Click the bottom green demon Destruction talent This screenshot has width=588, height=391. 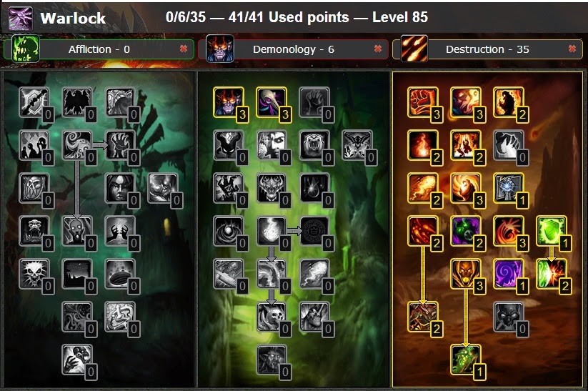(x=465, y=360)
